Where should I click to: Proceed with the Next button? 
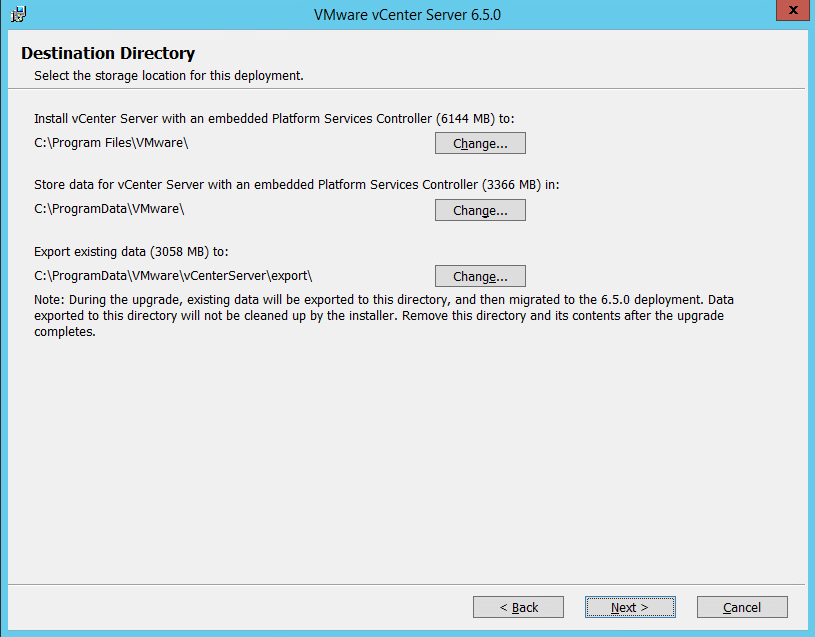pos(630,607)
